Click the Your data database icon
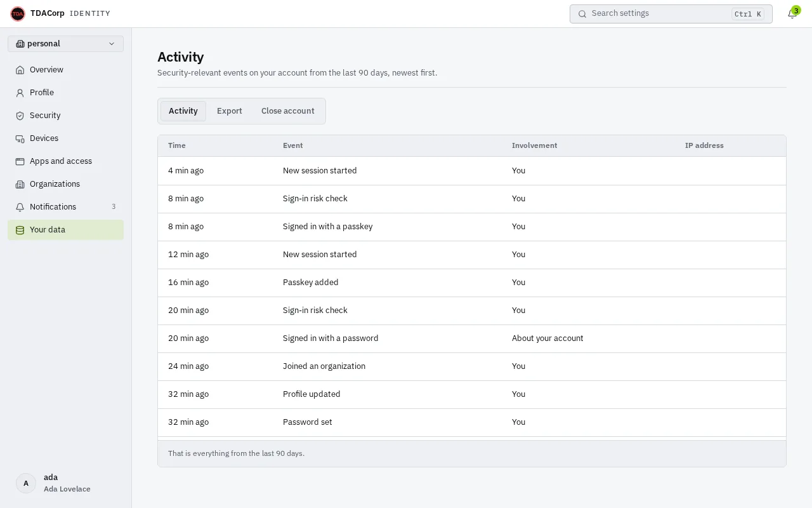The width and height of the screenshot is (812, 508). [20, 230]
